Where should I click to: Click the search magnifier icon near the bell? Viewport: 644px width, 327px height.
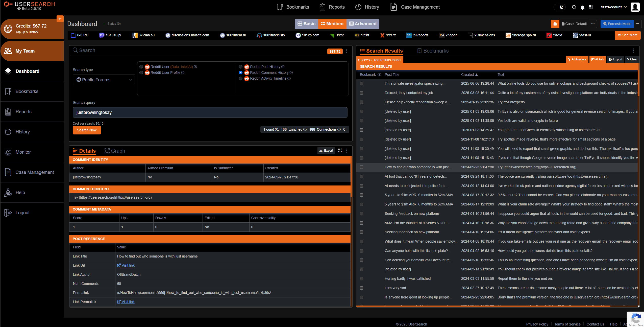point(574,7)
